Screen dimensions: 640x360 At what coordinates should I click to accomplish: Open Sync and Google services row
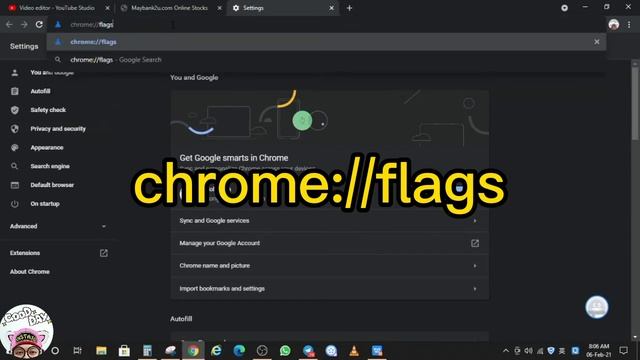[330, 221]
